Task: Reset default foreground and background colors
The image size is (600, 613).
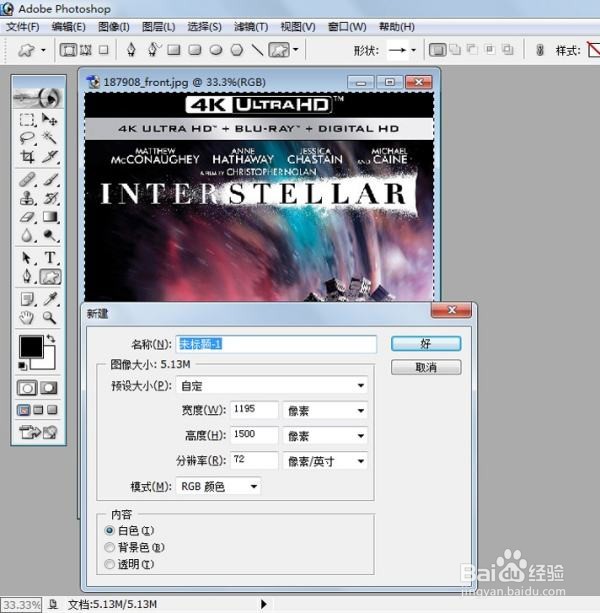Action: [23, 366]
